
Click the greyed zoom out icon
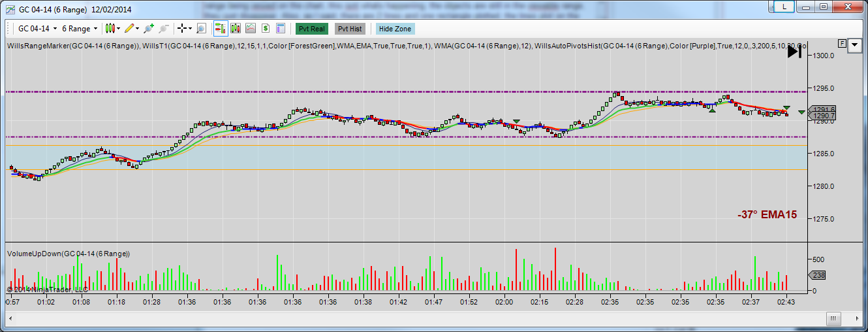[x=164, y=29]
